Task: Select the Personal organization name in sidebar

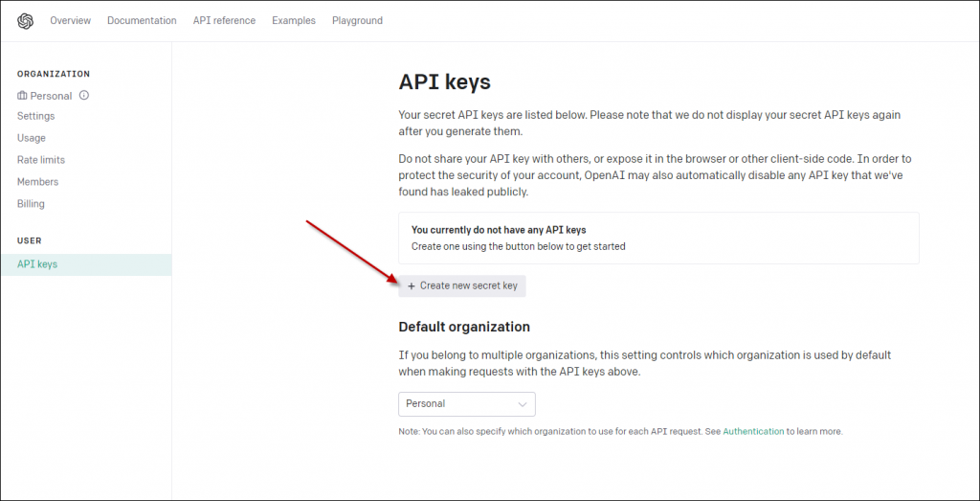Action: [x=51, y=96]
